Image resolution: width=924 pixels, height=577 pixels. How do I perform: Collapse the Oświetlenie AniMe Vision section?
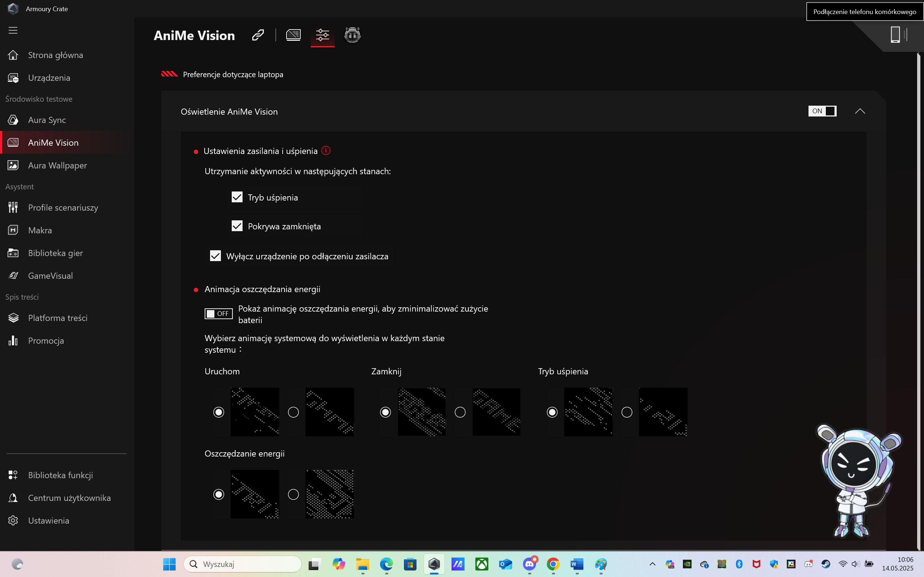[859, 111]
